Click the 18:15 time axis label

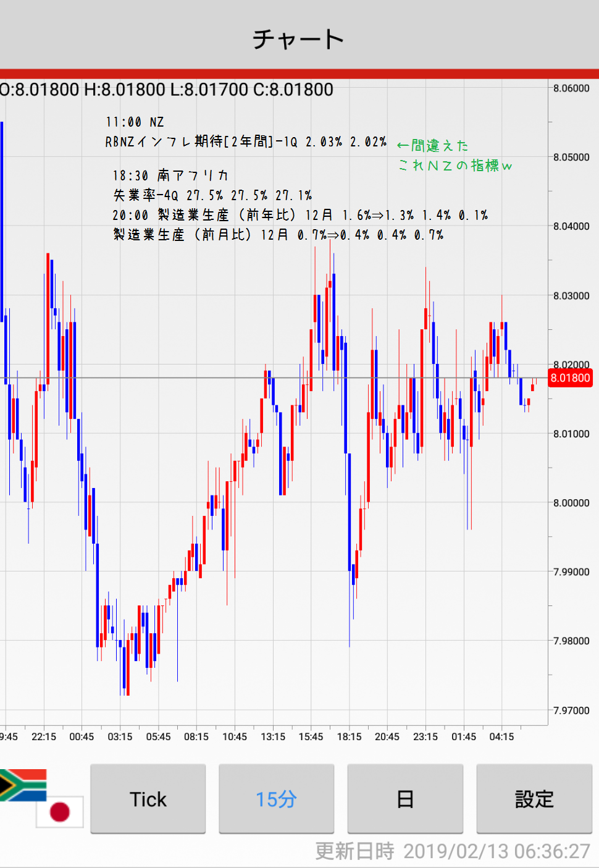click(x=349, y=736)
